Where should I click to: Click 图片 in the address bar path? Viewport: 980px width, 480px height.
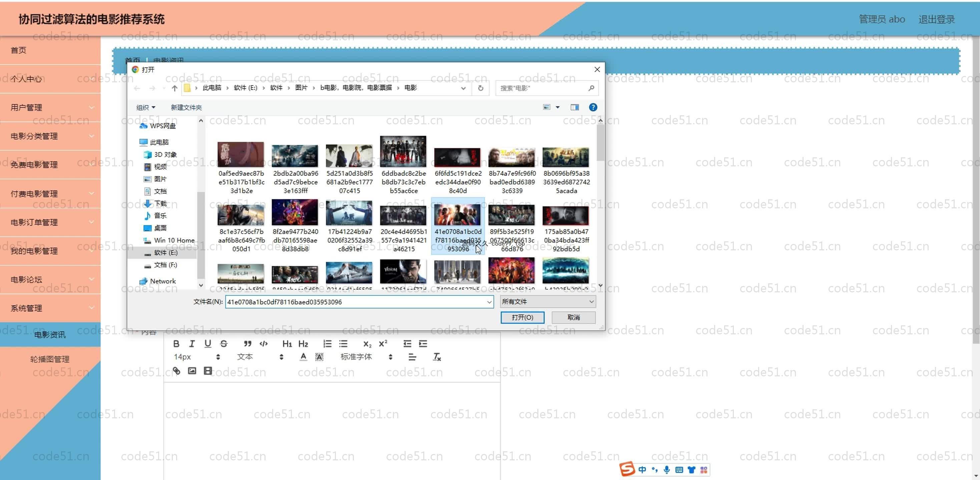[x=301, y=88]
